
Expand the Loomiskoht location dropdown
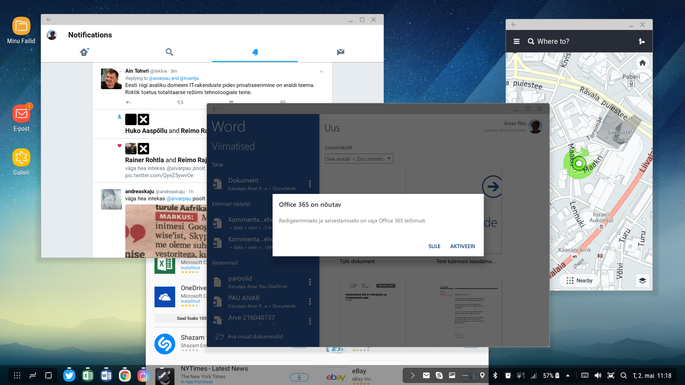(x=359, y=159)
